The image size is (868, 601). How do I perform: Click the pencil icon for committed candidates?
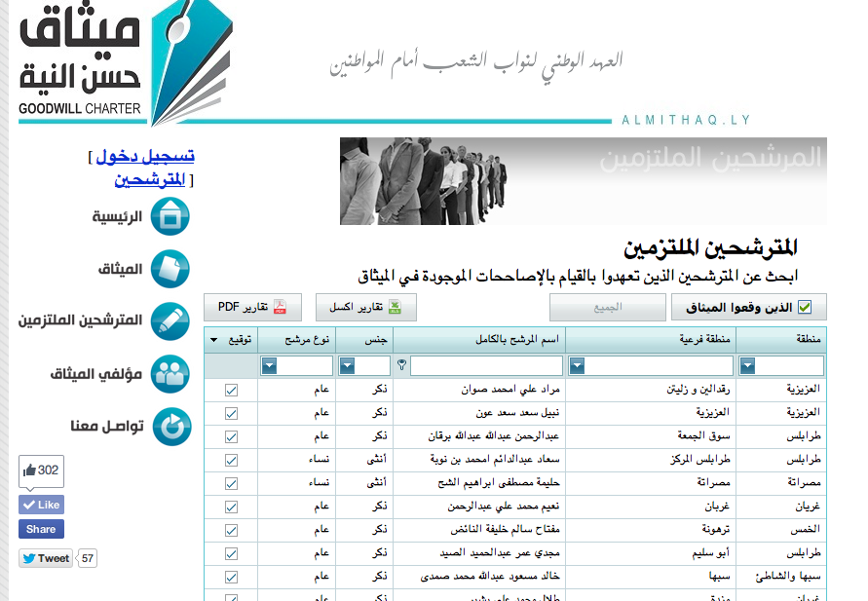click(x=170, y=320)
